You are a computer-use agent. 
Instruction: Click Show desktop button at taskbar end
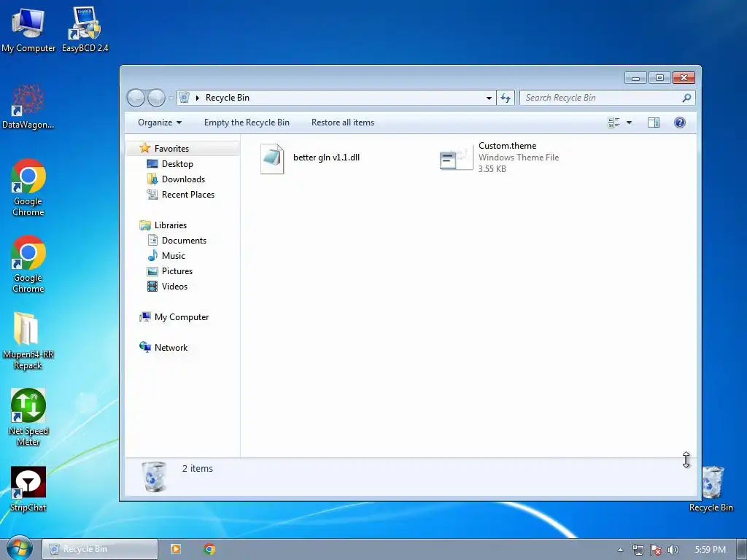(x=742, y=549)
